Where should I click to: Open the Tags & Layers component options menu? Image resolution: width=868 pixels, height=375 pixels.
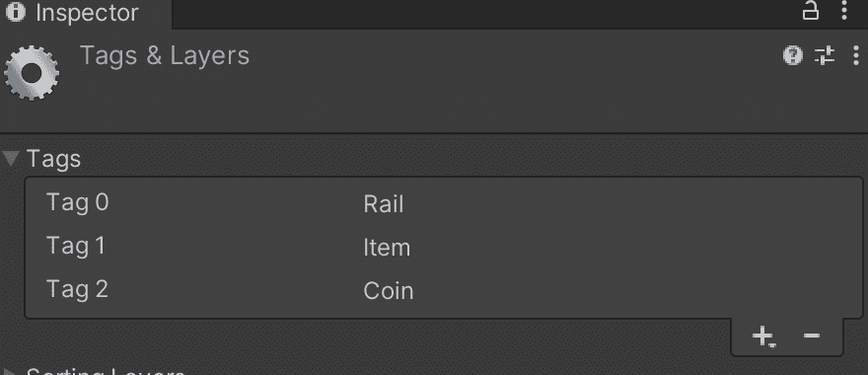pyautogui.click(x=856, y=55)
